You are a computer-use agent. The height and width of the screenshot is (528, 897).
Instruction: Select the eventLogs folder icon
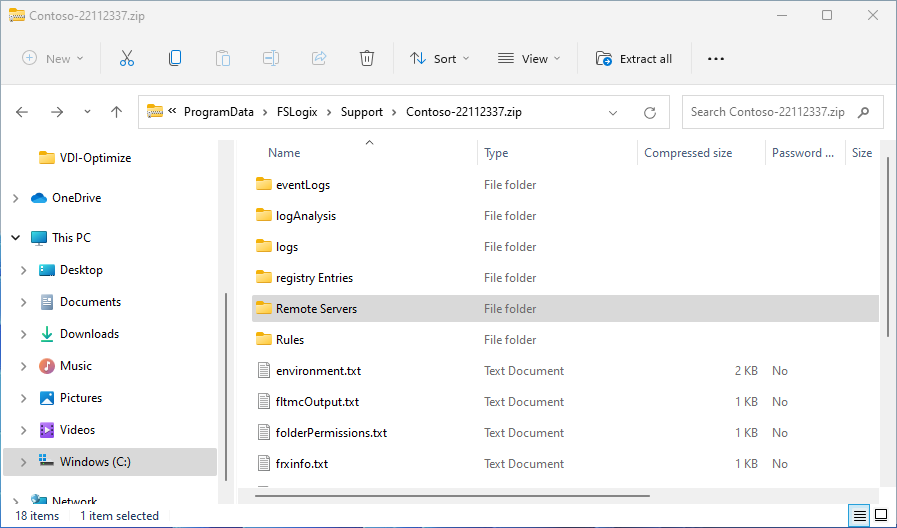[x=264, y=184]
